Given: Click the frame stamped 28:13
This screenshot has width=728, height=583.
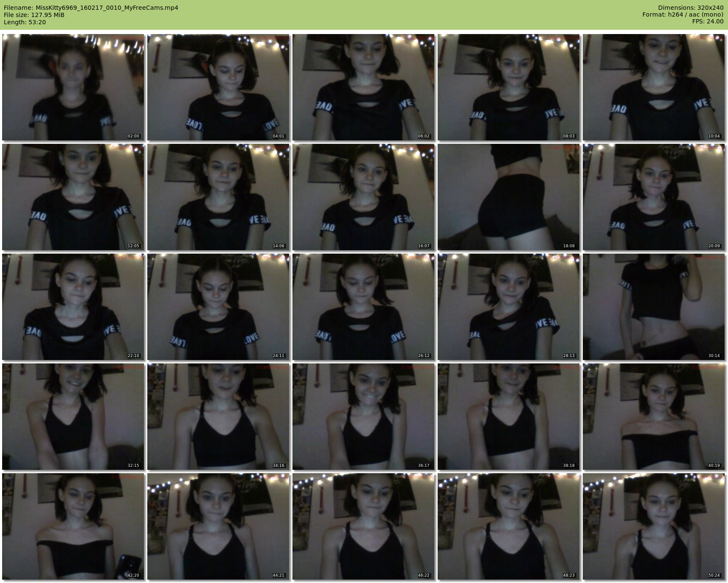Looking at the screenshot, I should pos(509,307).
